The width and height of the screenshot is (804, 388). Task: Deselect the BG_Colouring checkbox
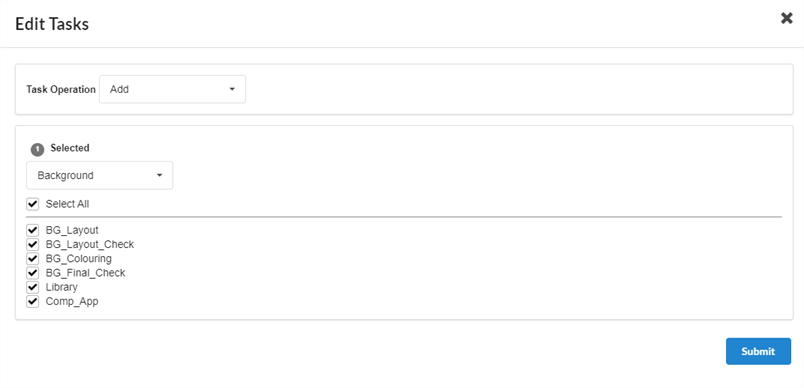33,258
